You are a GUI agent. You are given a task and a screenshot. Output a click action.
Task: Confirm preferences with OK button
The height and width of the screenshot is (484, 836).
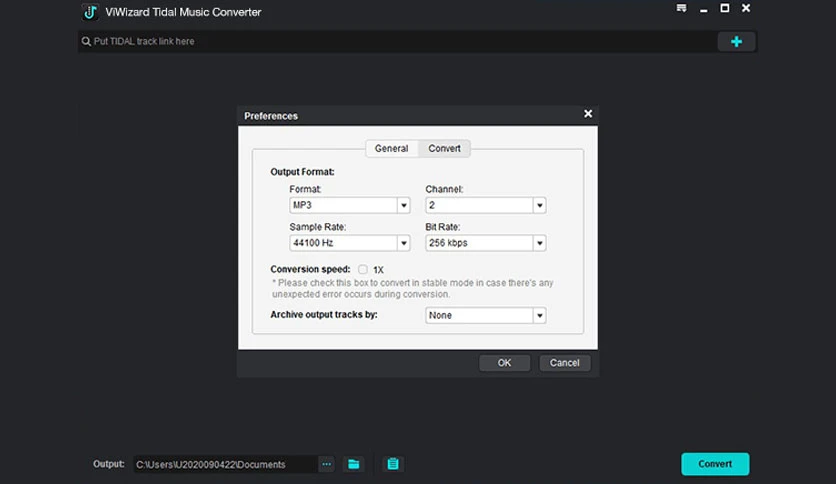pyautogui.click(x=504, y=363)
